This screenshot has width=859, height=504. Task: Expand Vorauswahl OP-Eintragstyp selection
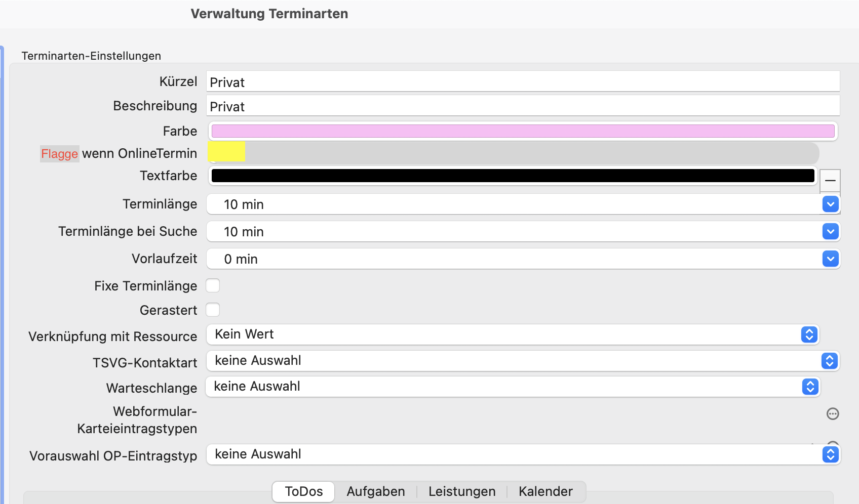point(830,454)
